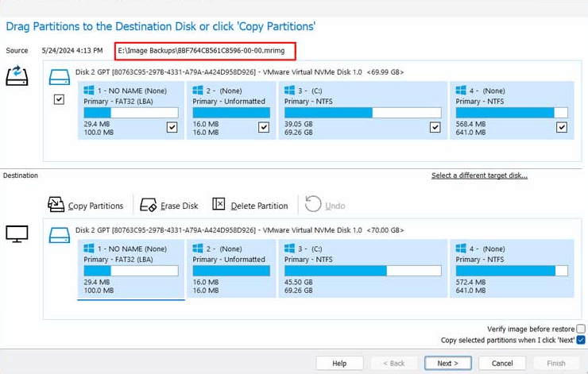Viewport: 588px width, 374px height.
Task: Enable Verify image before restore
Action: pyautogui.click(x=581, y=329)
